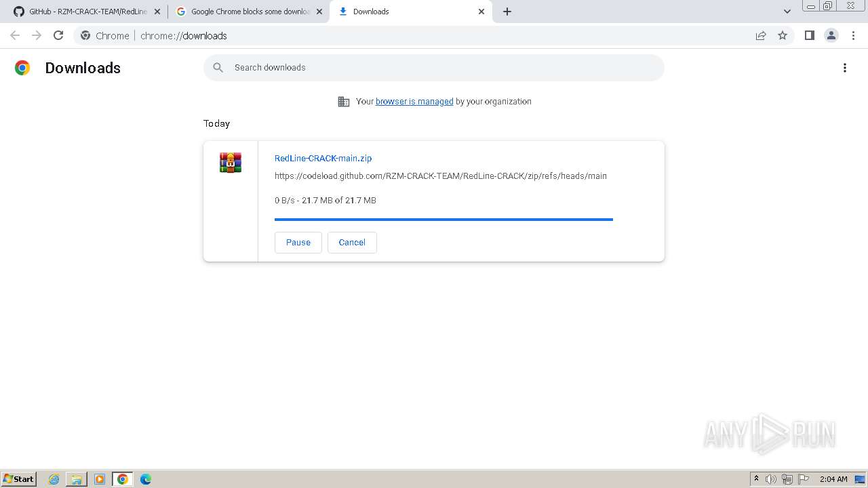
Task: Click the network tray icon
Action: pyautogui.click(x=787, y=479)
